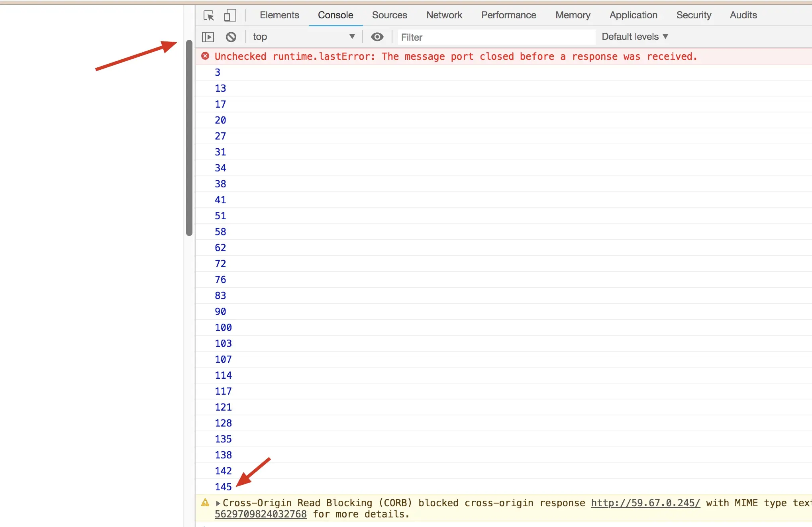Click the Filter input field
This screenshot has height=527, width=812.
point(496,37)
